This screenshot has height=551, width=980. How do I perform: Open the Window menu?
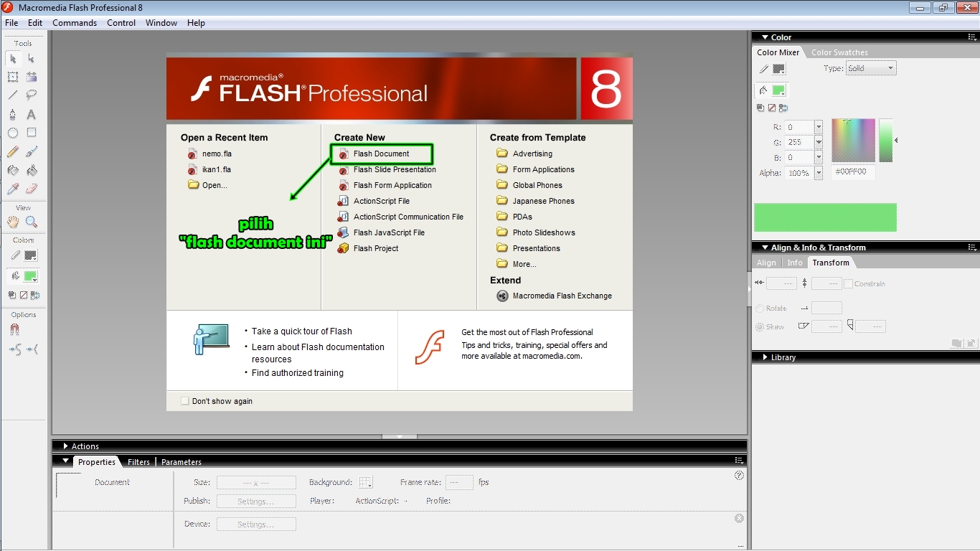click(161, 23)
